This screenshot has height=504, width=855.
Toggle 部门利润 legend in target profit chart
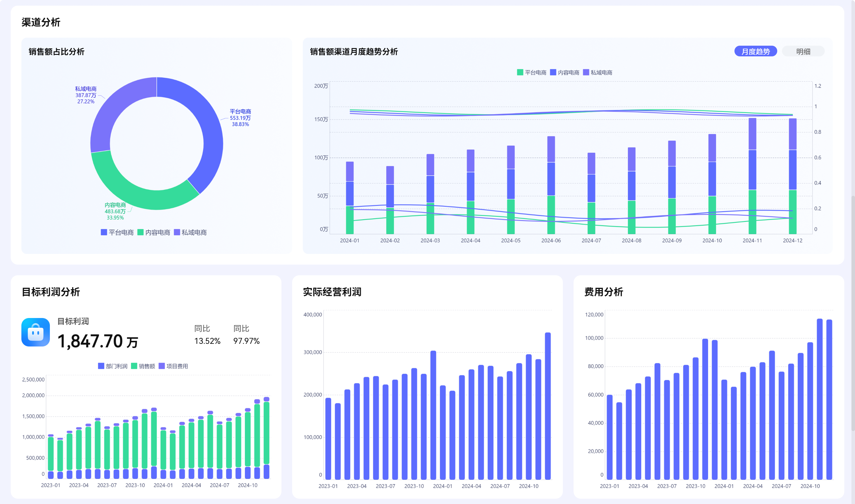coord(113,366)
